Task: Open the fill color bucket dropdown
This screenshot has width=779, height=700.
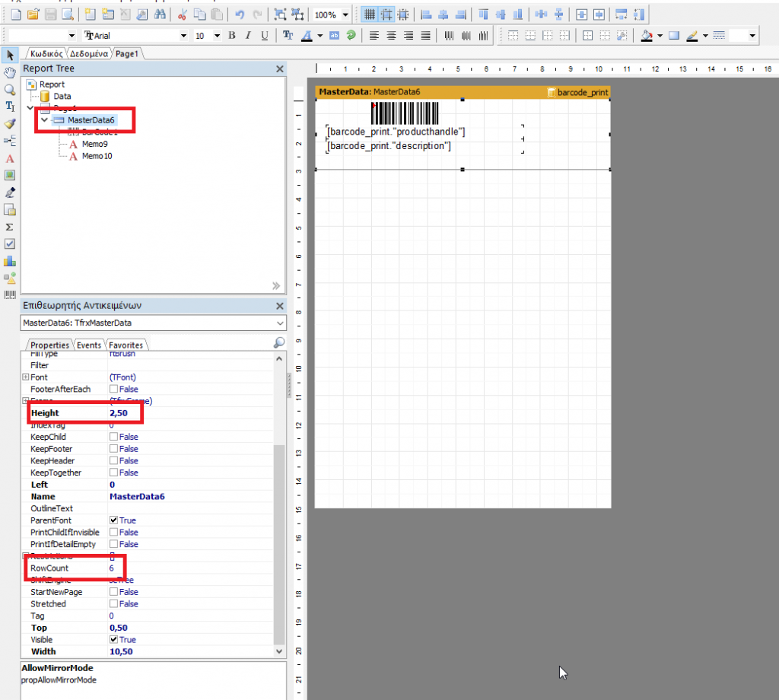Action: tap(660, 35)
